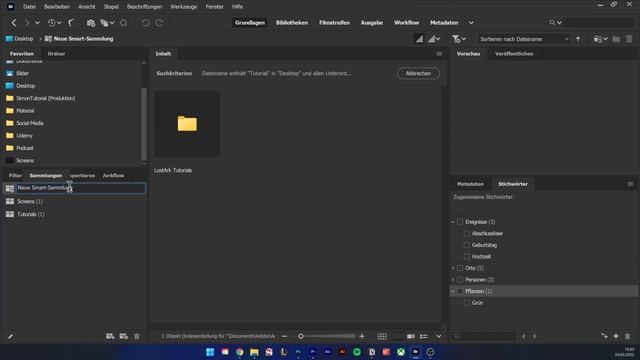
Task: Select the Bibliotheken workspace
Action: [292, 23]
